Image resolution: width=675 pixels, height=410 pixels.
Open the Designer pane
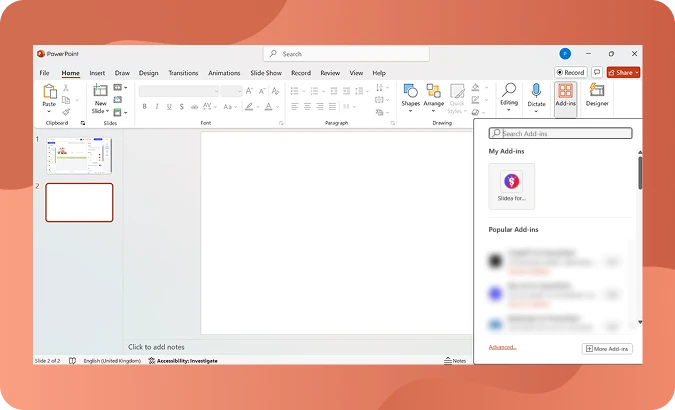597,96
